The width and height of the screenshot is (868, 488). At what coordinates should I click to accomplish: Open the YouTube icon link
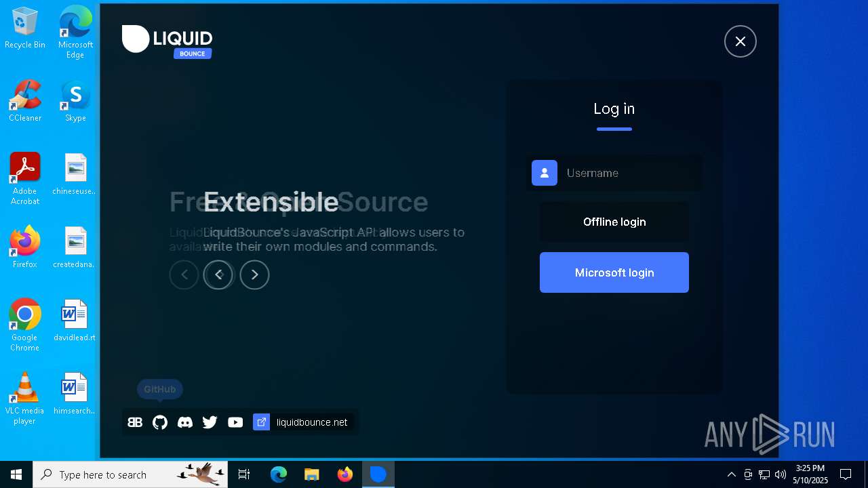tap(235, 422)
